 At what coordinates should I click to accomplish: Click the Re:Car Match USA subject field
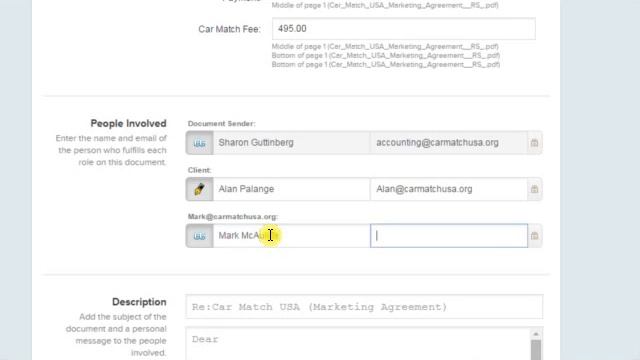tap(364, 307)
